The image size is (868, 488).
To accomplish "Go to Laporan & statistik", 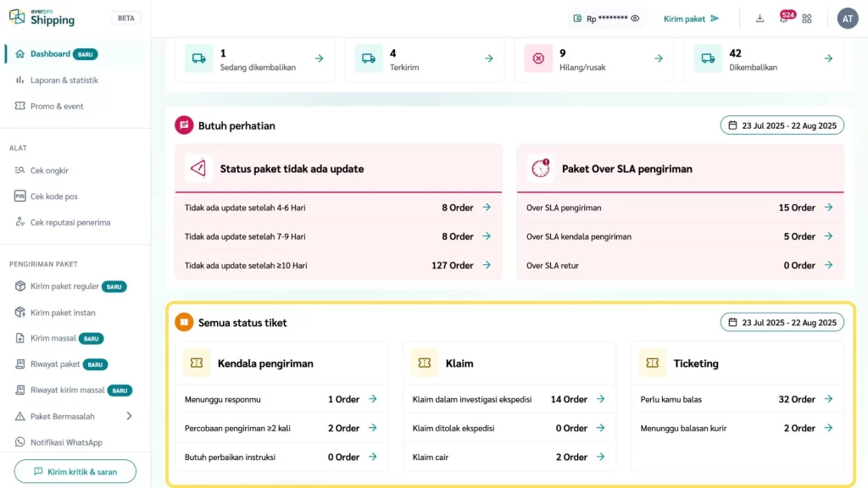I will (x=64, y=80).
